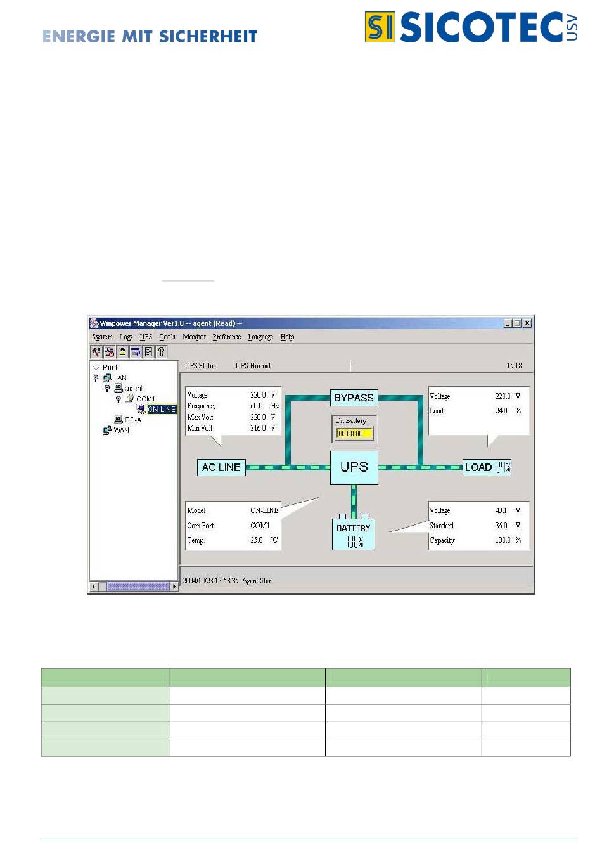Select the COM1 tree item

146,399
